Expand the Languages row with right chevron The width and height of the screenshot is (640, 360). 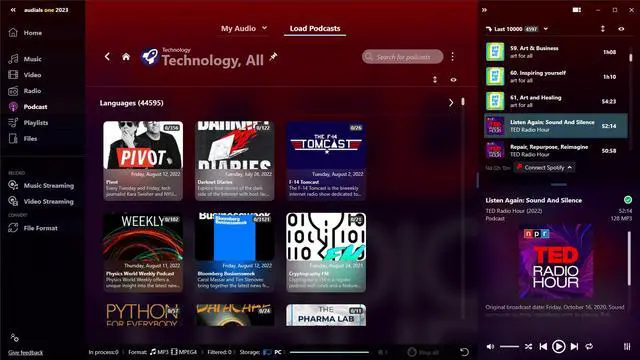(451, 103)
